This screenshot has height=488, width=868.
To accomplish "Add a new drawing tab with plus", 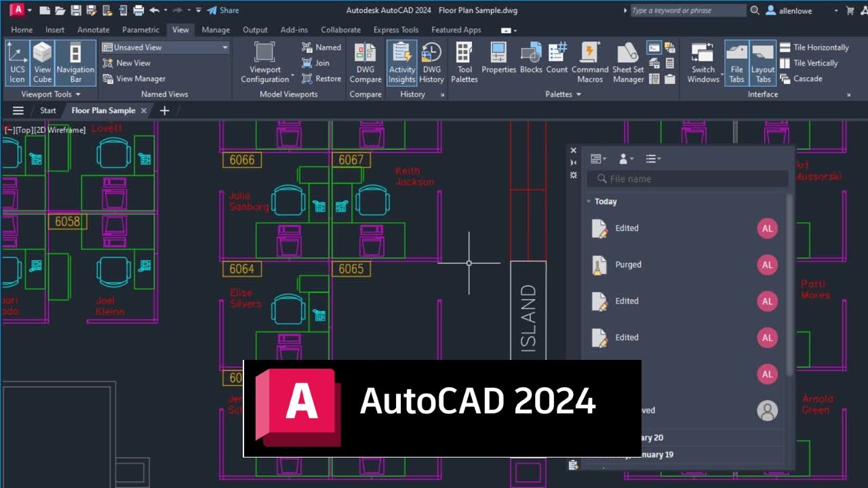I will [164, 110].
